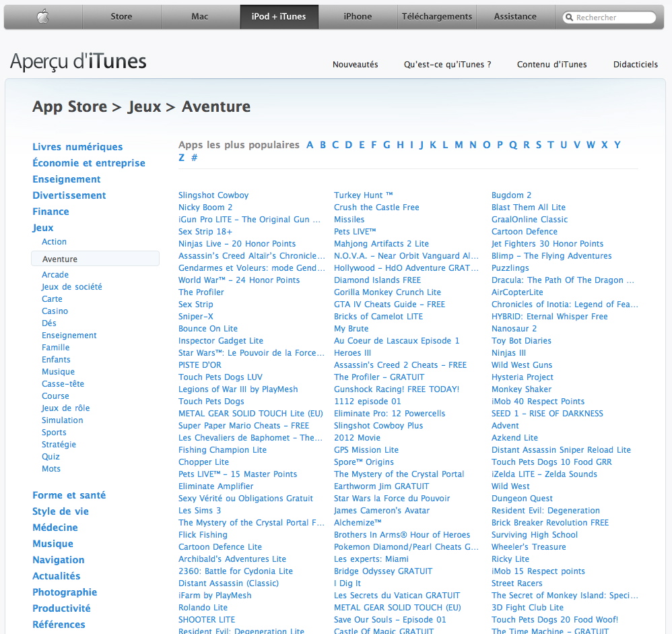The width and height of the screenshot is (672, 634).
Task: Select the Stratégie subcategory
Action: pyautogui.click(x=59, y=445)
